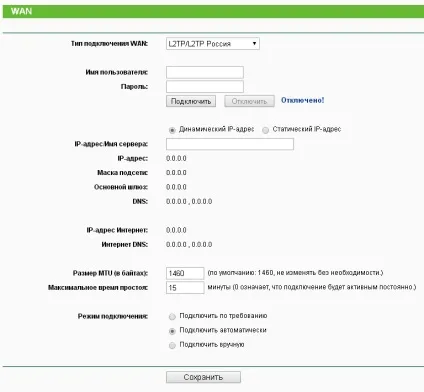Select Подключить вручную radio button
This screenshot has width=424, height=392.
[x=172, y=345]
